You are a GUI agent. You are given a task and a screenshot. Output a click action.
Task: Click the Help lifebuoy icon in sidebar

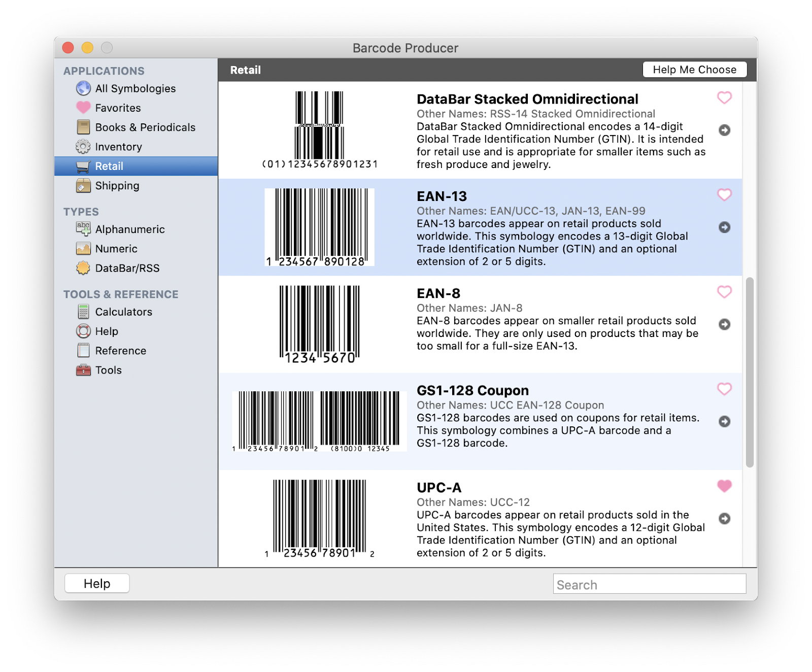[x=83, y=331]
